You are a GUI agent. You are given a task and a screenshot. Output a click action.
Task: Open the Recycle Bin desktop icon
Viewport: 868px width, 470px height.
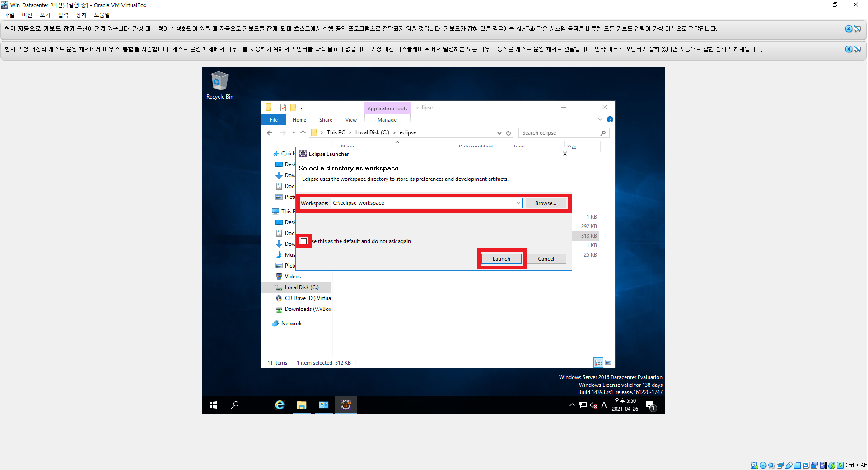(219, 85)
